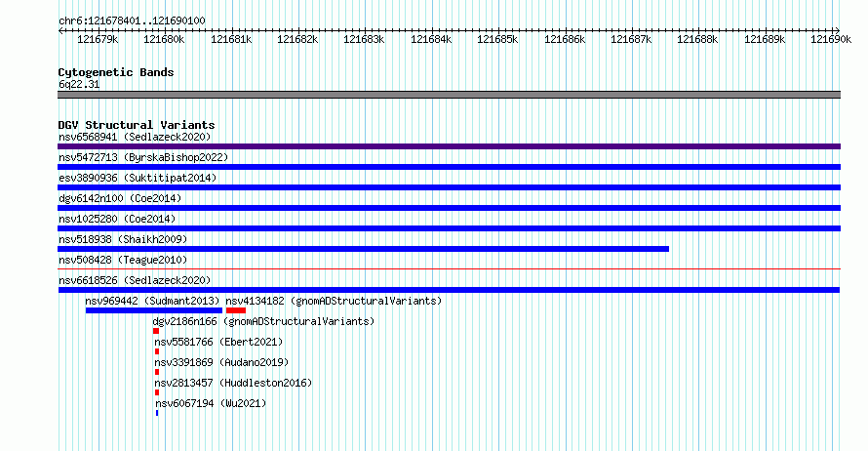This screenshot has width=868, height=451.
Task: Click the DGV Structural Variants track title
Action: (137, 125)
